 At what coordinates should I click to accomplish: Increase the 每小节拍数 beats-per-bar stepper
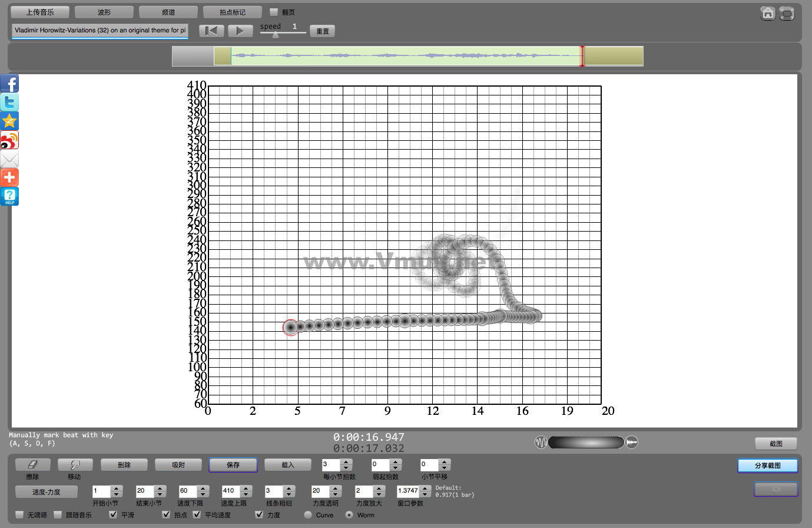(346, 462)
